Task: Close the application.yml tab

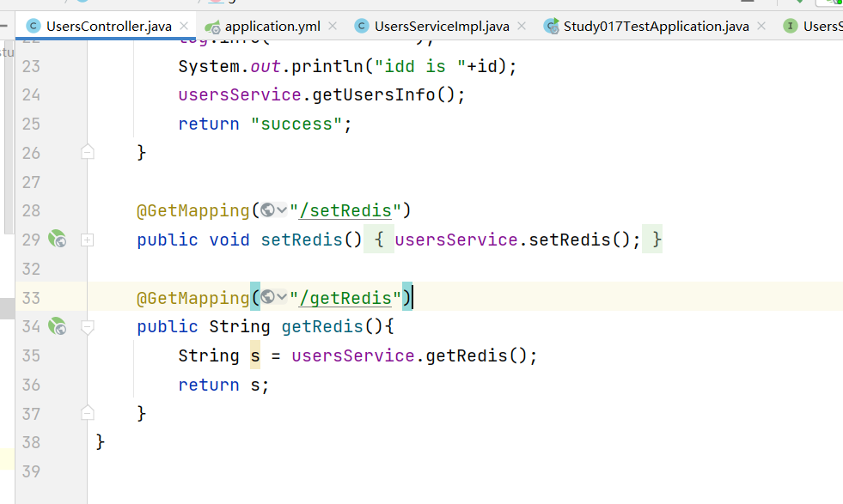Action: coord(332,26)
